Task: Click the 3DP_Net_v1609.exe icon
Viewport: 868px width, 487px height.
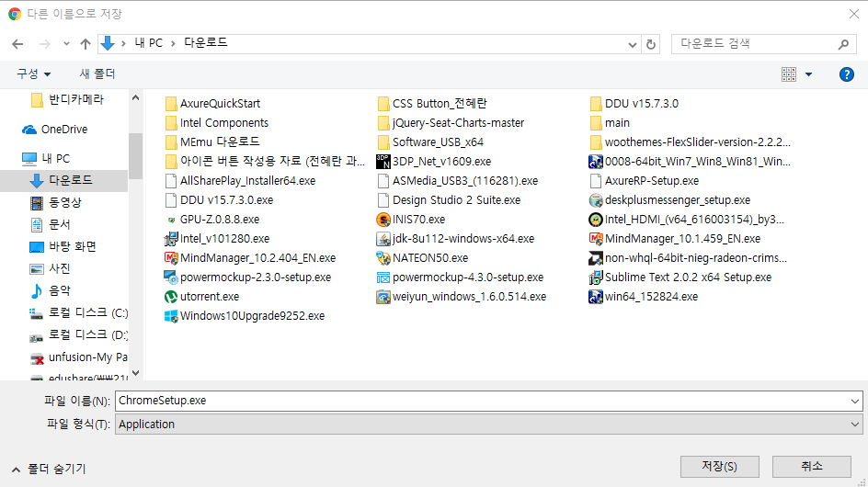Action: pyautogui.click(x=383, y=162)
